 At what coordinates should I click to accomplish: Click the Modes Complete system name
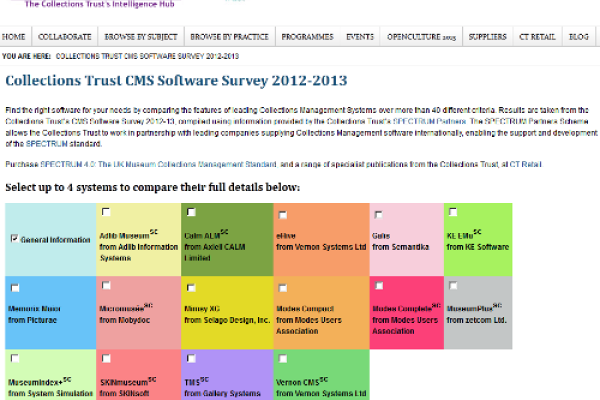click(402, 309)
